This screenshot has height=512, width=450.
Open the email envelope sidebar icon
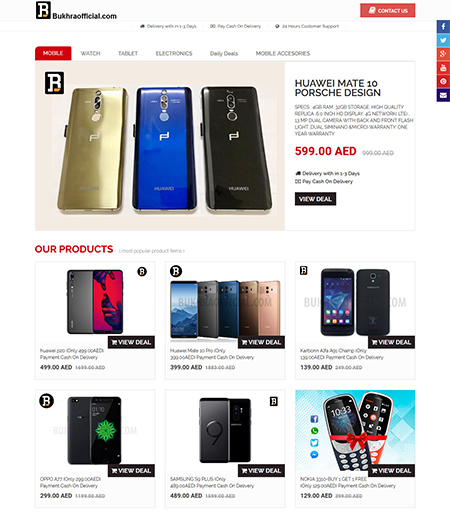click(x=443, y=95)
